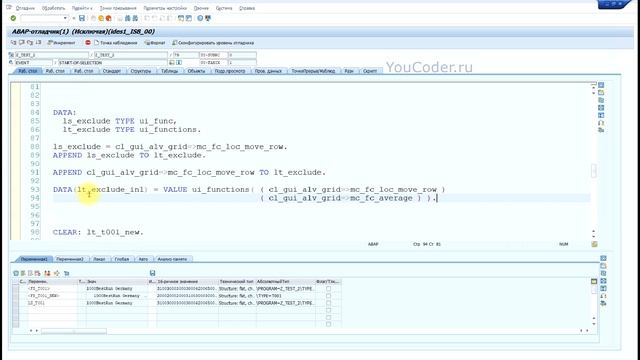This screenshot has height=360, width=640.
Task: Collapse the command field with small triangle
Action: tap(73, 18)
